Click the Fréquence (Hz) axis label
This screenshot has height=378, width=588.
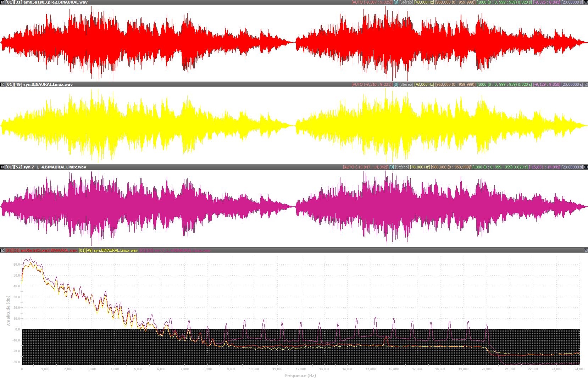(300, 375)
